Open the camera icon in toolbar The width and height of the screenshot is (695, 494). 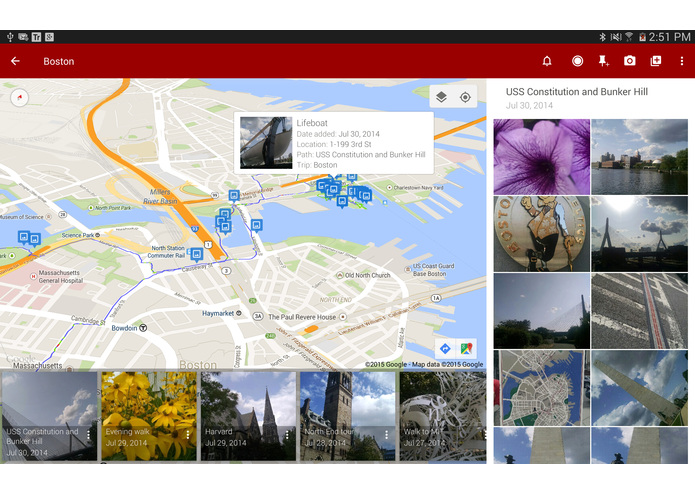[629, 61]
